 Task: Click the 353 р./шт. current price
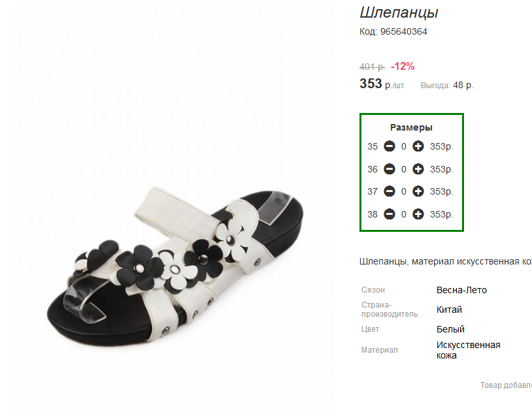point(382,84)
